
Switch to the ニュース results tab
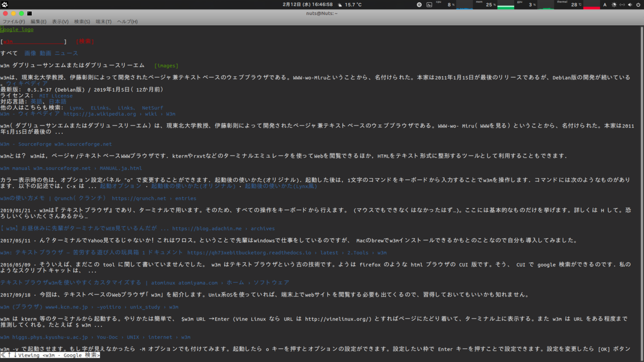[66, 53]
